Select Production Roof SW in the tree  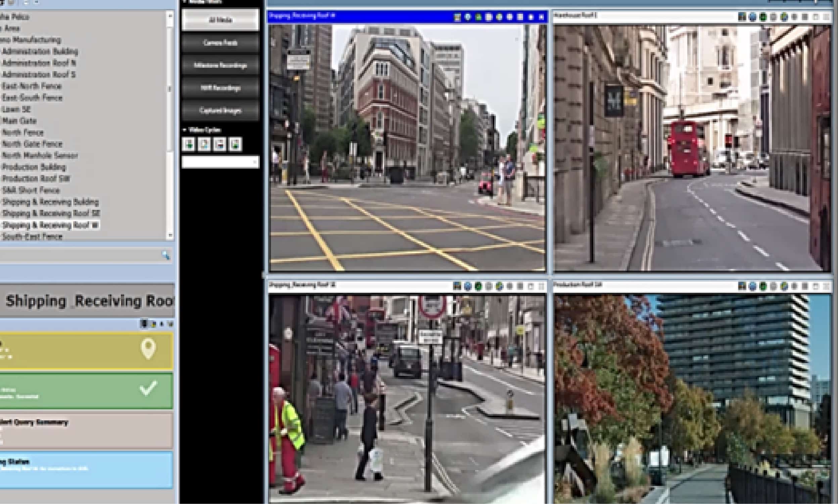click(36, 179)
